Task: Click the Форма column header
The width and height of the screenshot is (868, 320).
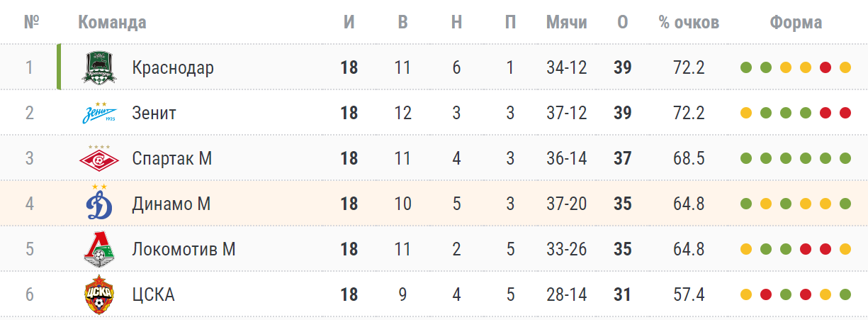Action: (796, 22)
